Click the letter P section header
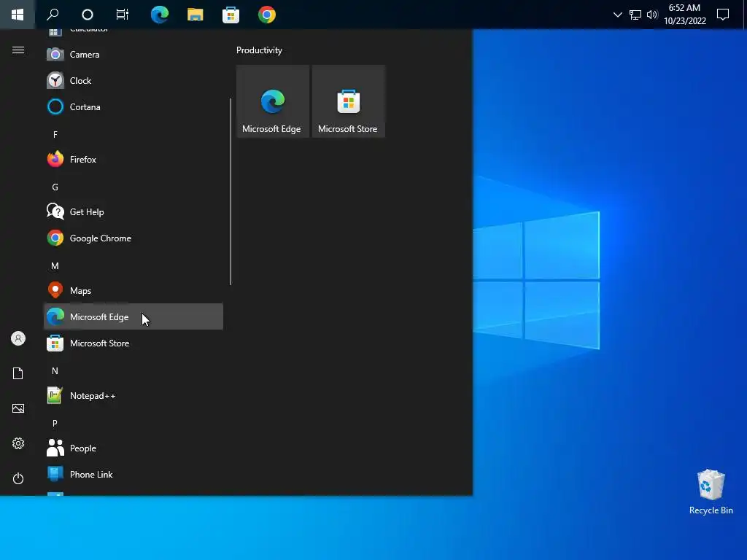This screenshot has width=747, height=560. tap(55, 424)
